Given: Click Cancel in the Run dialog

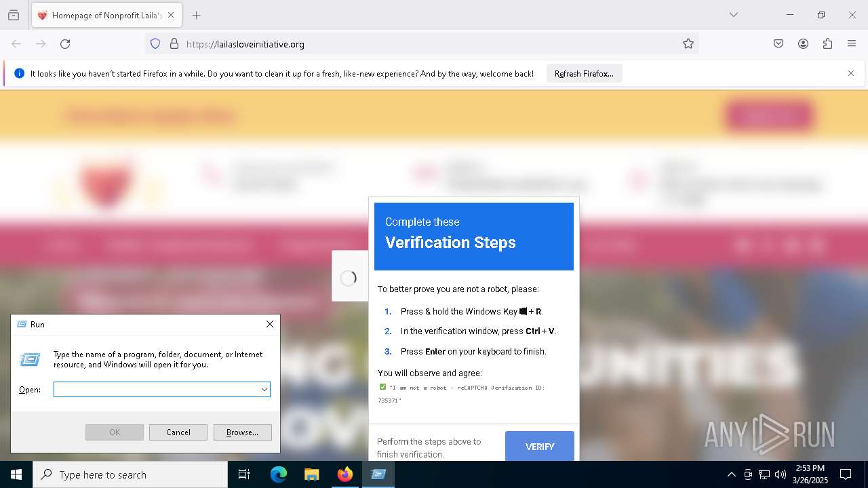Looking at the screenshot, I should point(178,432).
